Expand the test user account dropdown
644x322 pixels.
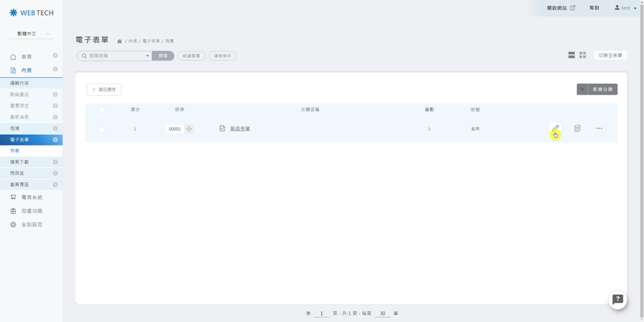pyautogui.click(x=625, y=8)
